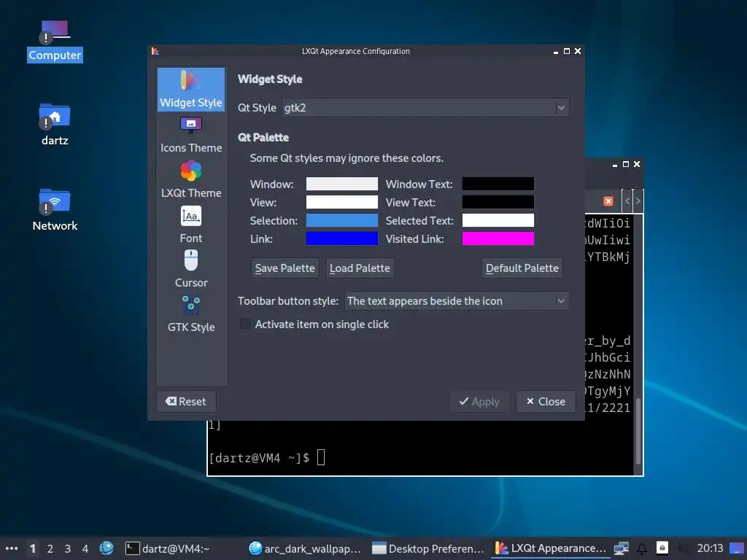The image size is (747, 560).
Task: Click the terminal window vertical scrollbar
Action: point(638,431)
